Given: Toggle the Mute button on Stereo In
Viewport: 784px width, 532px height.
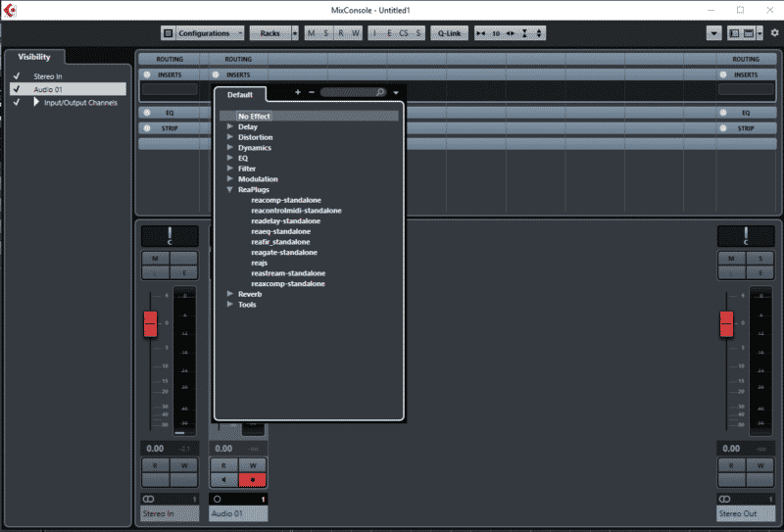Looking at the screenshot, I should 155,258.
